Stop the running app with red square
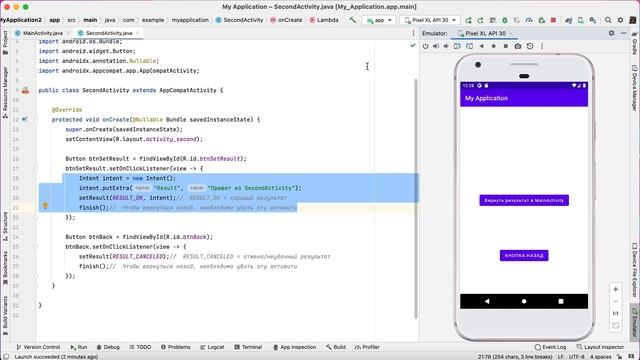Image resolution: width=640 pixels, height=360 pixels. click(x=553, y=20)
